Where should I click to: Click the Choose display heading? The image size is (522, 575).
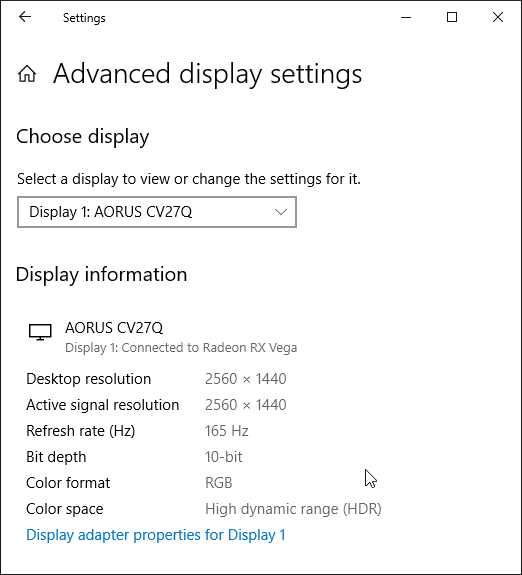coord(83,137)
